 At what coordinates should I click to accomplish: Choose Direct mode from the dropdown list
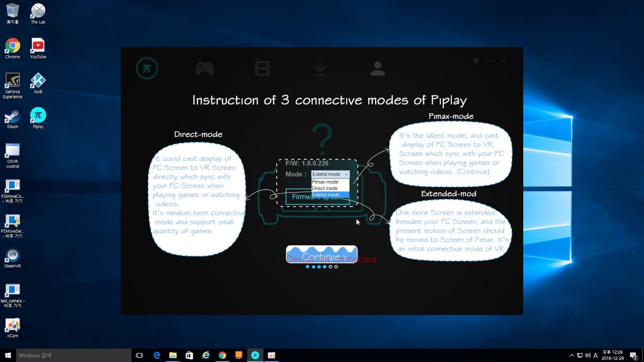coord(330,188)
